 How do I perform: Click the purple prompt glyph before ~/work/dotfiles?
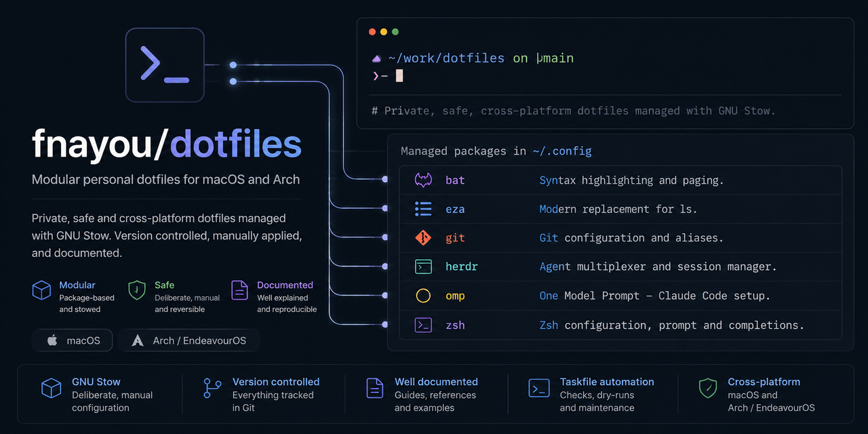(x=377, y=59)
